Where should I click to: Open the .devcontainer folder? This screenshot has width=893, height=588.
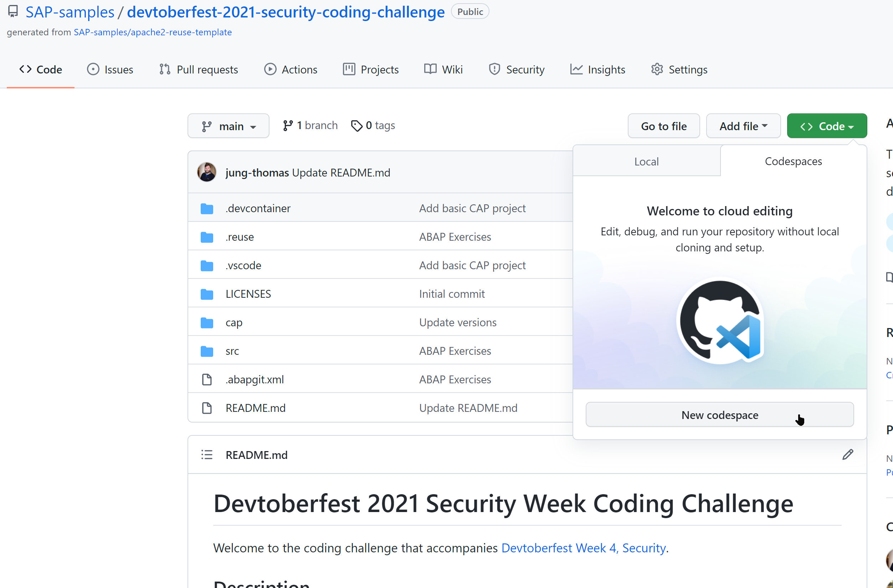click(258, 208)
